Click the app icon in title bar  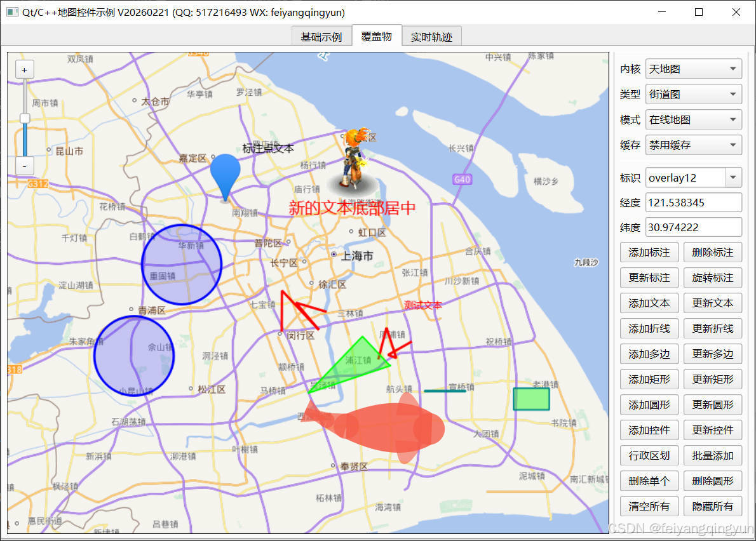(x=12, y=12)
